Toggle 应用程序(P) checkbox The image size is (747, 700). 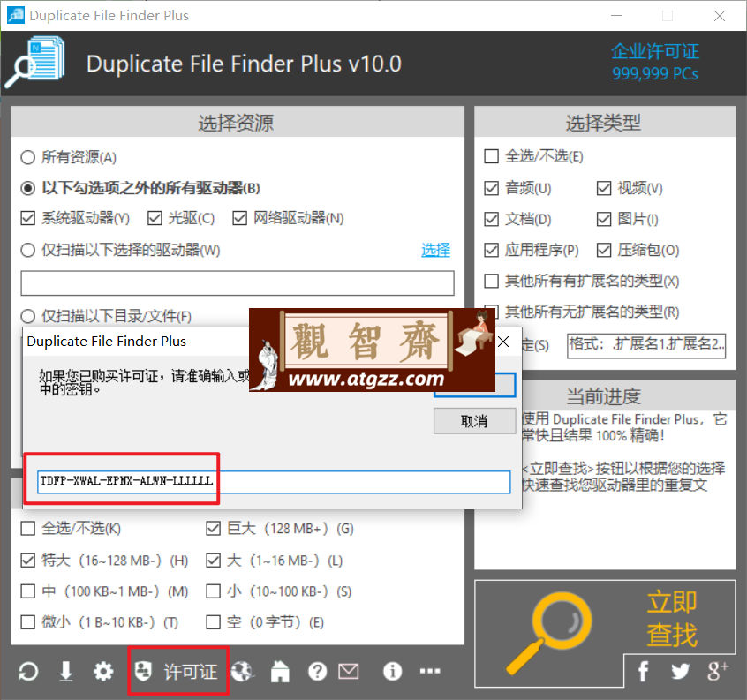point(492,250)
